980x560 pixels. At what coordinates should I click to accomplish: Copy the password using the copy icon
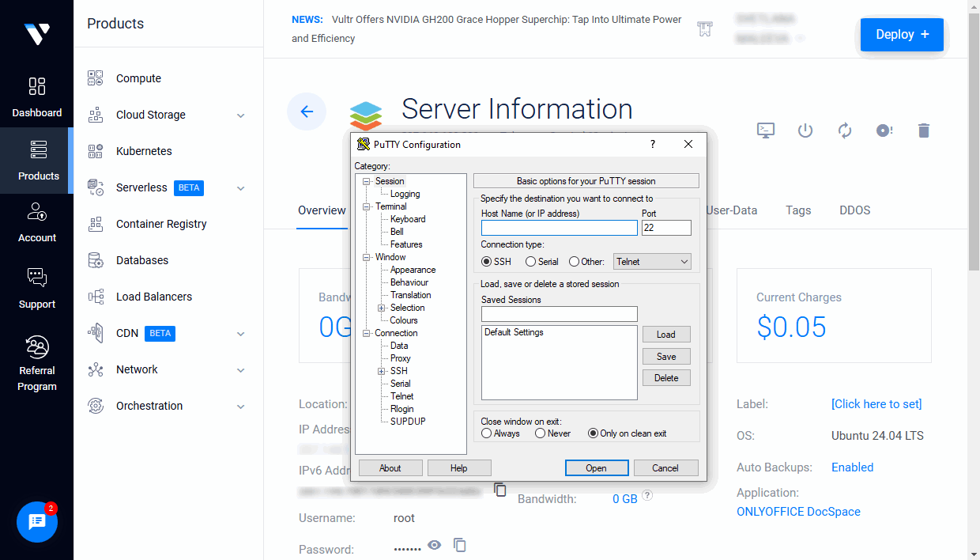460,545
